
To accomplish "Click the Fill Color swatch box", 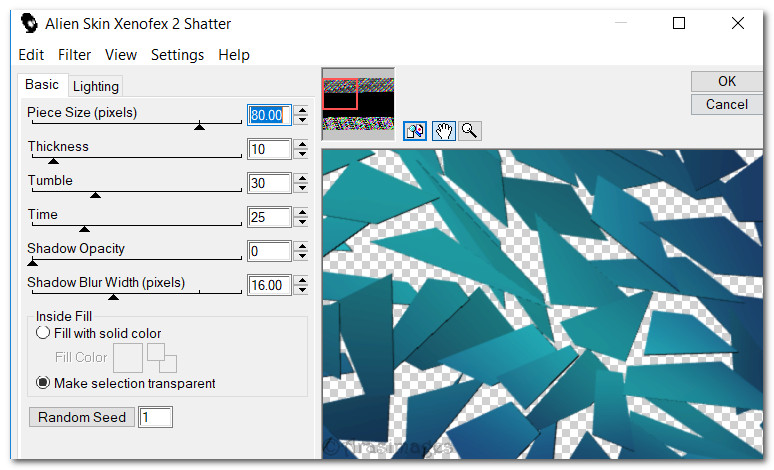I will [128, 357].
